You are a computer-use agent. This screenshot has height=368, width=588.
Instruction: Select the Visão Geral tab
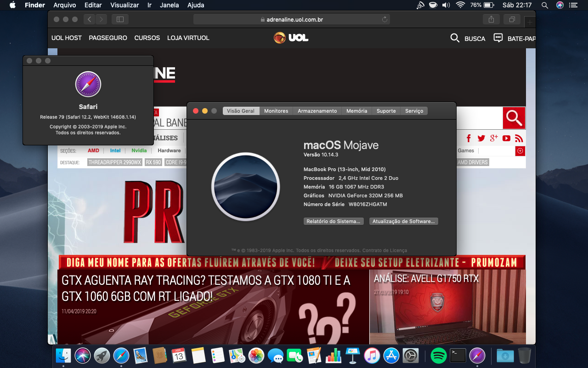tap(241, 111)
